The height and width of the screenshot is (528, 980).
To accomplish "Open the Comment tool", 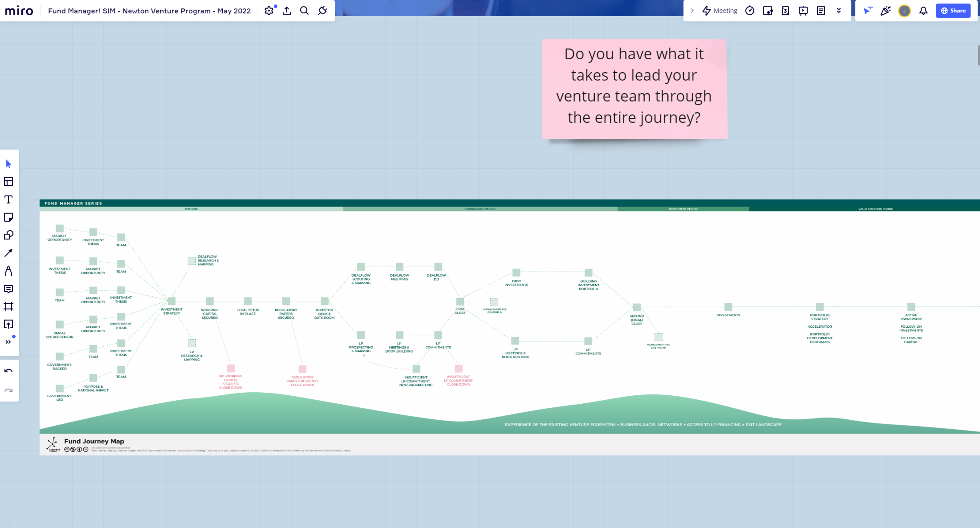I will click(x=8, y=289).
